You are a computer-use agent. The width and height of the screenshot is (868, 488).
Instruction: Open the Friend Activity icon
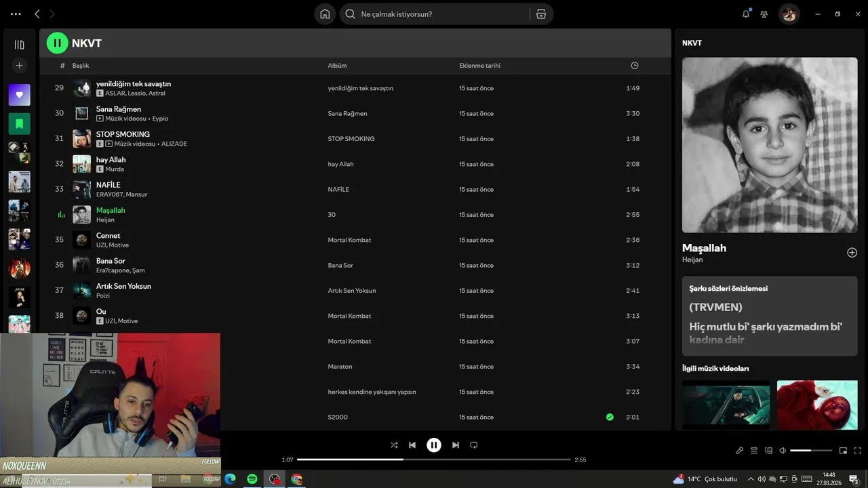click(x=764, y=14)
